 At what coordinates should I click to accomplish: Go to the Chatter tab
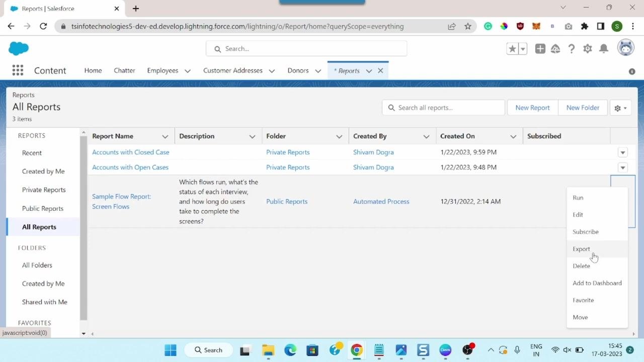124,70
